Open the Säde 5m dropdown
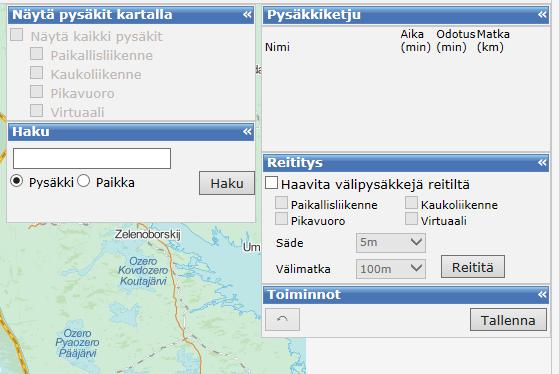This screenshot has width=559, height=374. pos(391,243)
